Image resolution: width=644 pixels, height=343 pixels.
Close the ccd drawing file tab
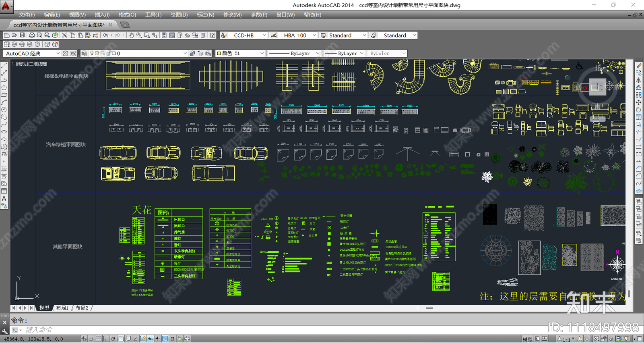(111, 25)
